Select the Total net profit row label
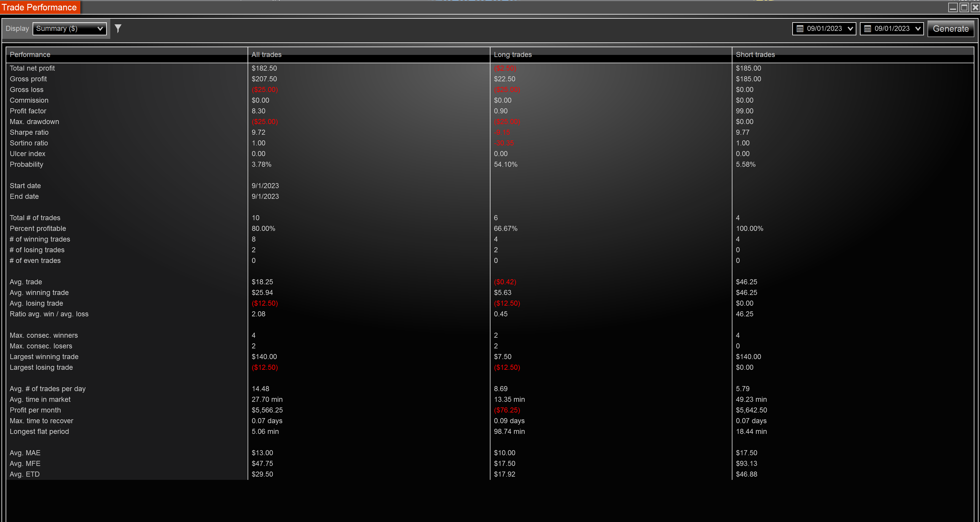 pyautogui.click(x=32, y=68)
